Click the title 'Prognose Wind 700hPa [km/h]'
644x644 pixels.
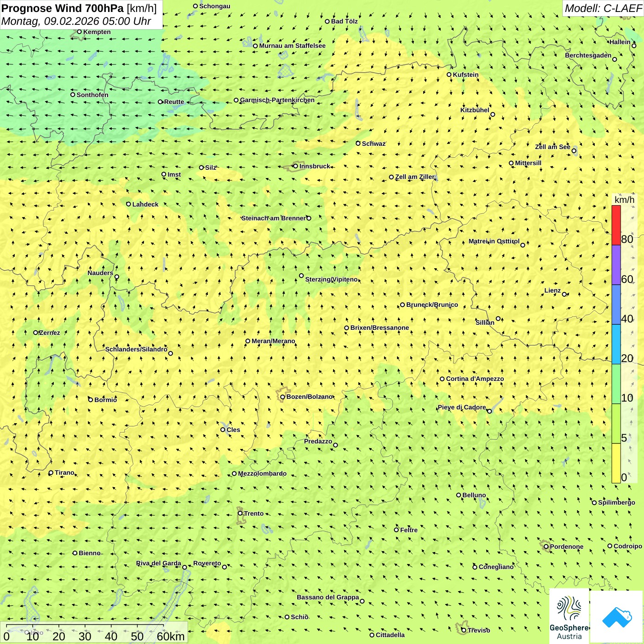coord(79,8)
